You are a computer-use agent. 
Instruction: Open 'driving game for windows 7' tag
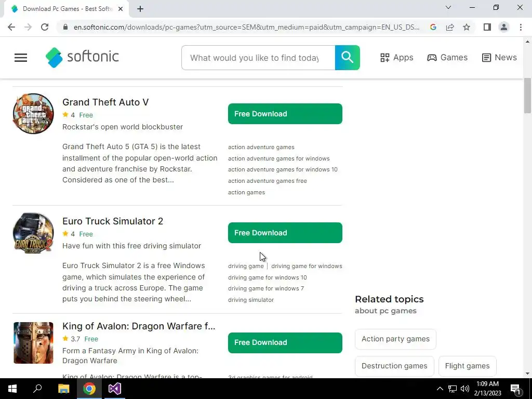click(266, 288)
